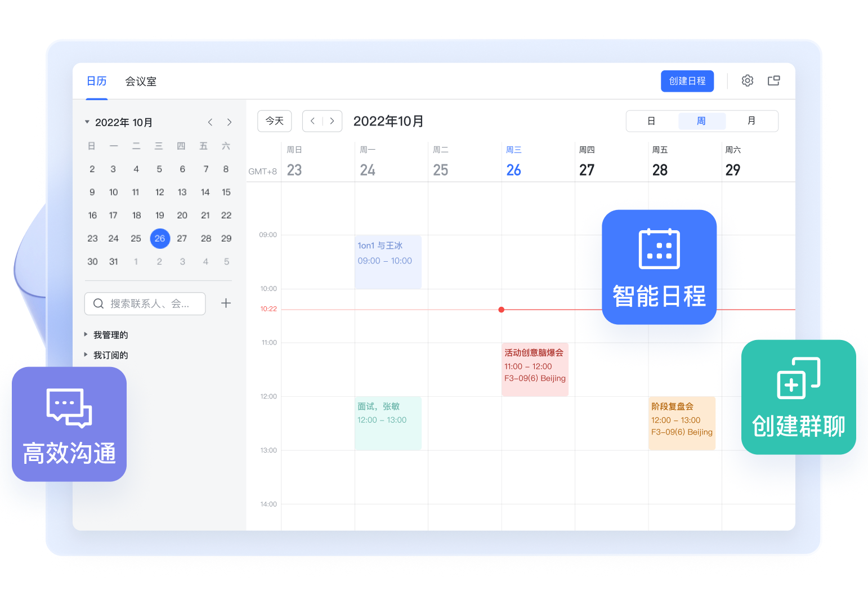Jump to today with 今天 button
Image resolution: width=868 pixels, height=595 pixels.
click(274, 121)
